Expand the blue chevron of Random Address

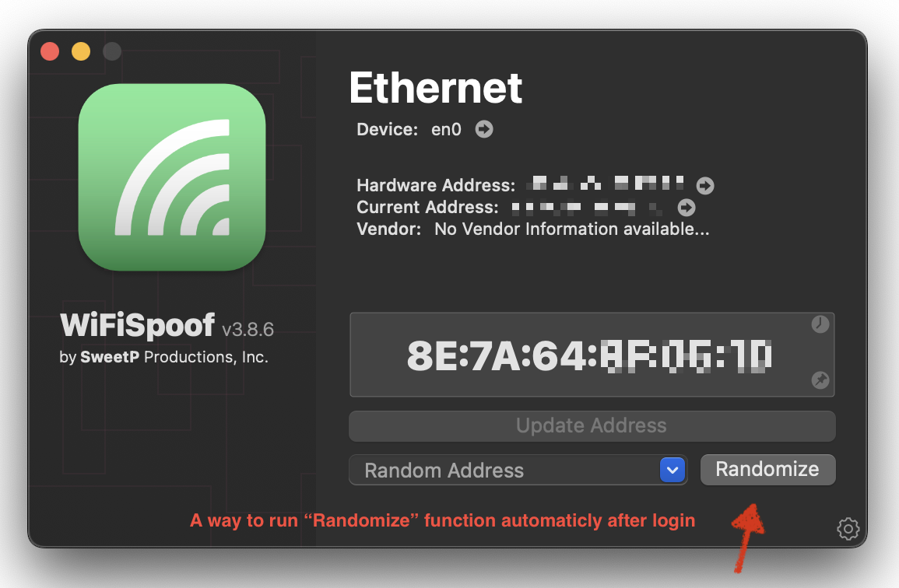click(672, 471)
